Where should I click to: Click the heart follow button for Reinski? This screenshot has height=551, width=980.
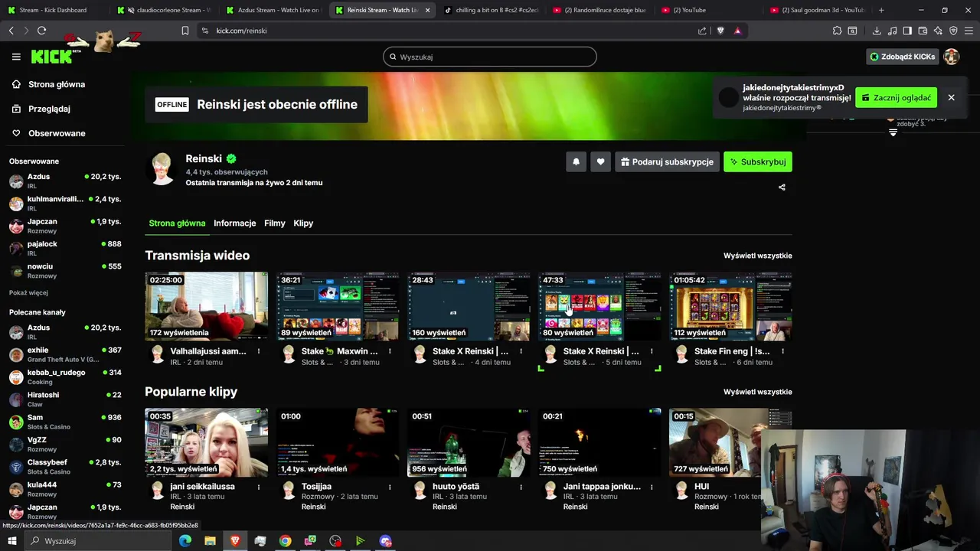pyautogui.click(x=600, y=161)
